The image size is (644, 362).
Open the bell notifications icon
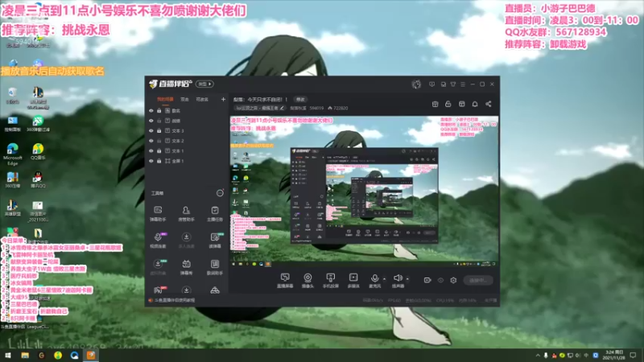point(475,105)
